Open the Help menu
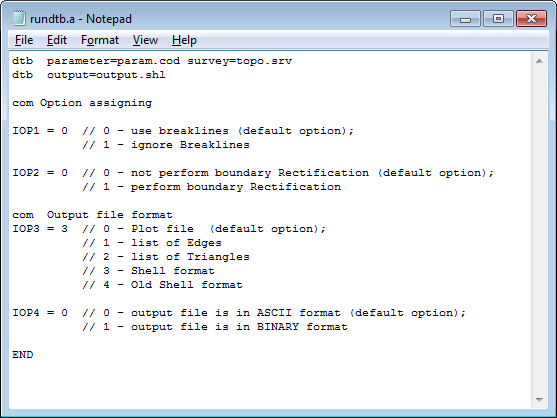557x418 pixels. click(x=184, y=40)
